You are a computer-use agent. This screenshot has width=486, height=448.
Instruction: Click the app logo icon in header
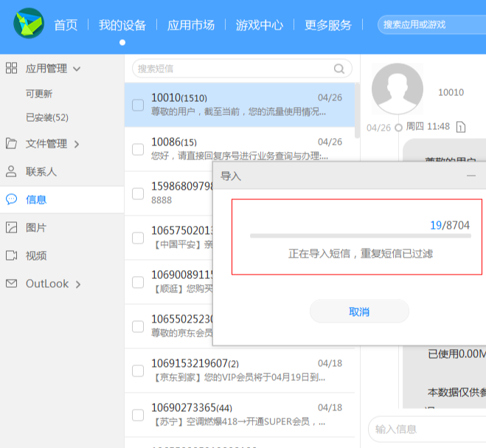pos(29,24)
